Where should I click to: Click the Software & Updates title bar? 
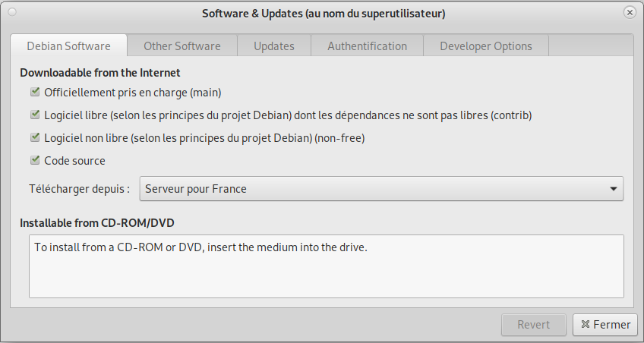324,13
